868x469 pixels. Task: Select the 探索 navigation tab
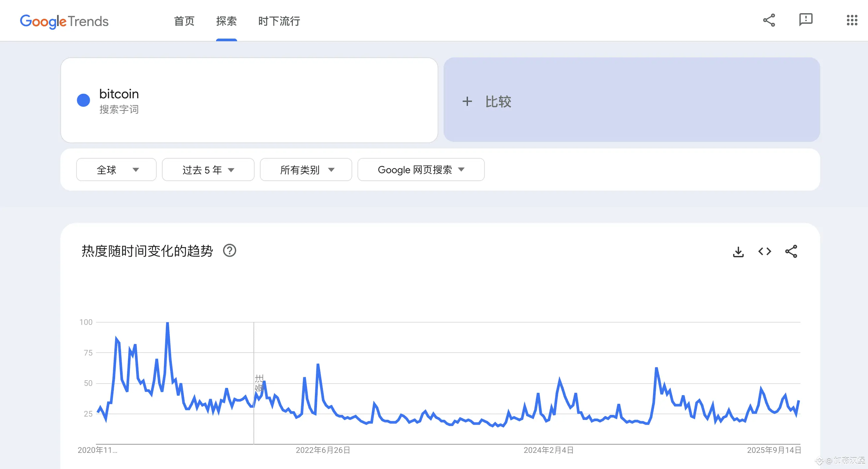(x=227, y=21)
